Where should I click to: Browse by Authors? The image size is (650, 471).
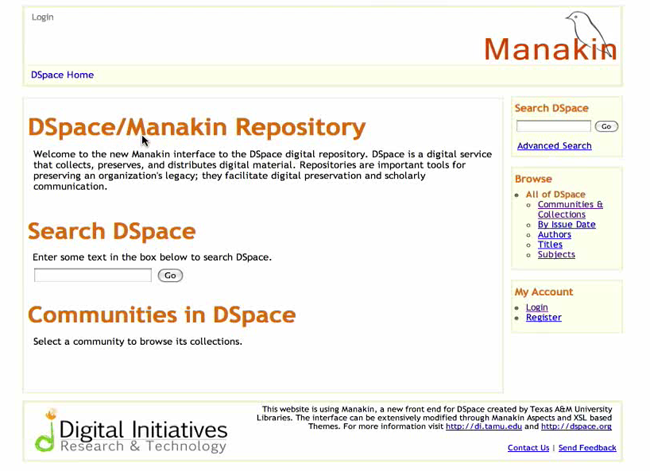coord(554,234)
